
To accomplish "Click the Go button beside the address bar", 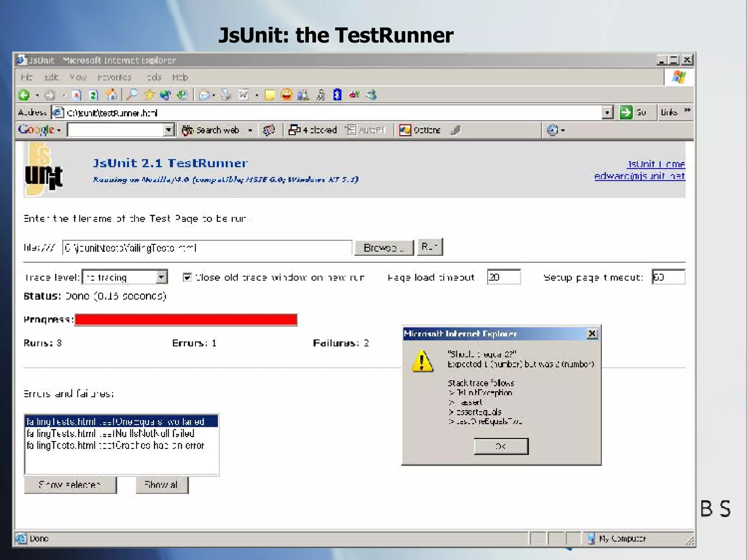I will 634,112.
